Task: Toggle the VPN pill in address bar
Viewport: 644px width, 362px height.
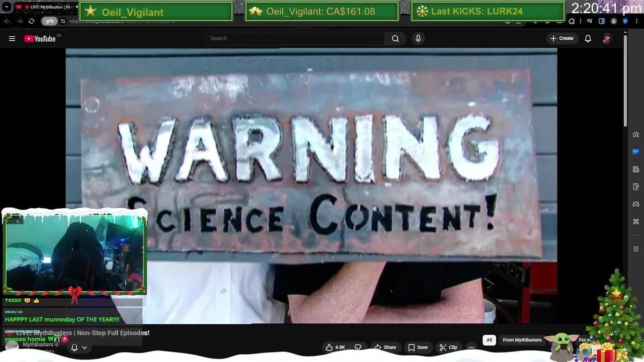Action: click(x=49, y=21)
